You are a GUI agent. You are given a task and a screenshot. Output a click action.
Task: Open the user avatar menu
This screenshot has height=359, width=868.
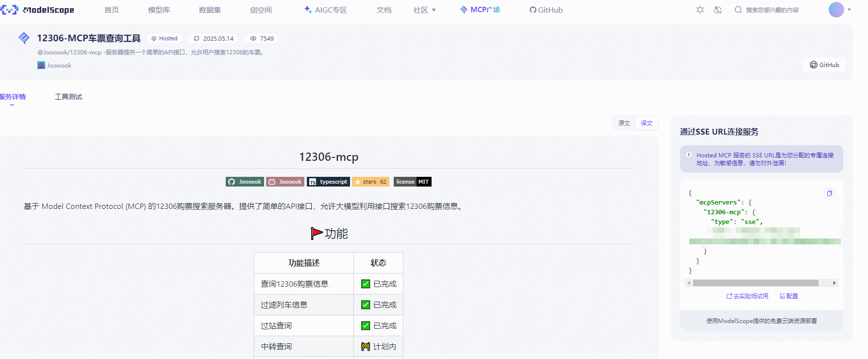[x=836, y=10]
